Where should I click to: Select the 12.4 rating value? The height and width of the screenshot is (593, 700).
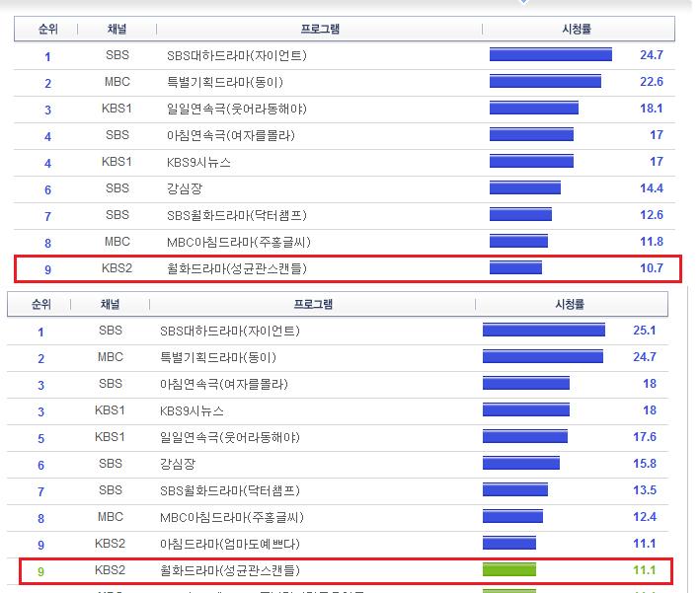click(644, 517)
